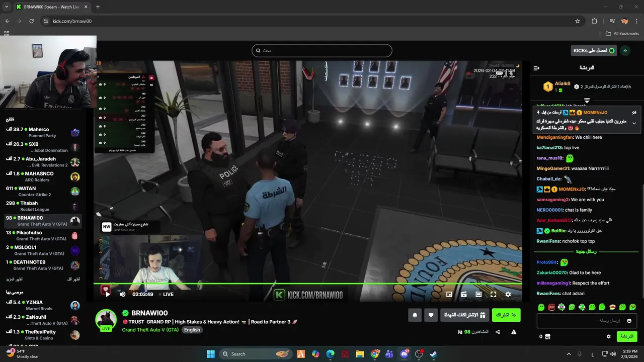Gift subscriptions with the gift button
The height and width of the screenshot is (362, 644).
coord(464,315)
